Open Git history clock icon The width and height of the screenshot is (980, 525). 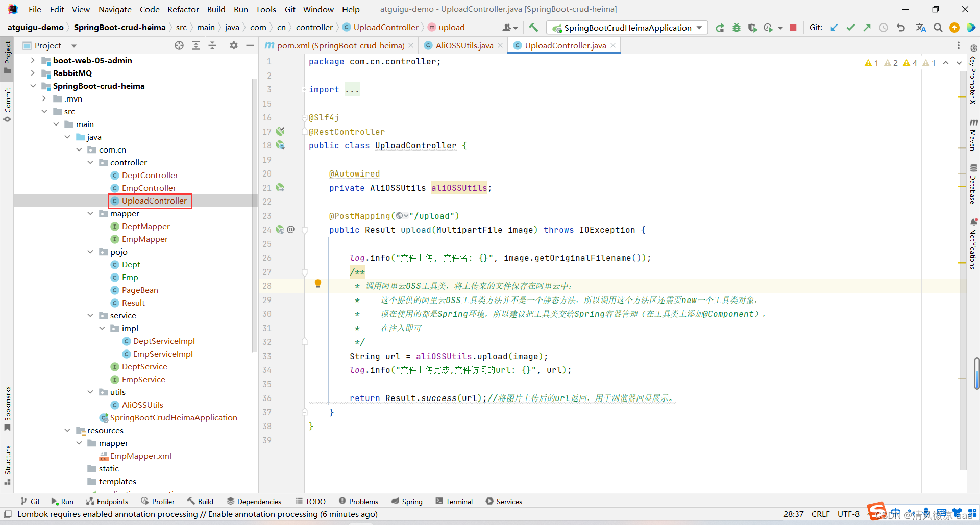[x=884, y=28]
